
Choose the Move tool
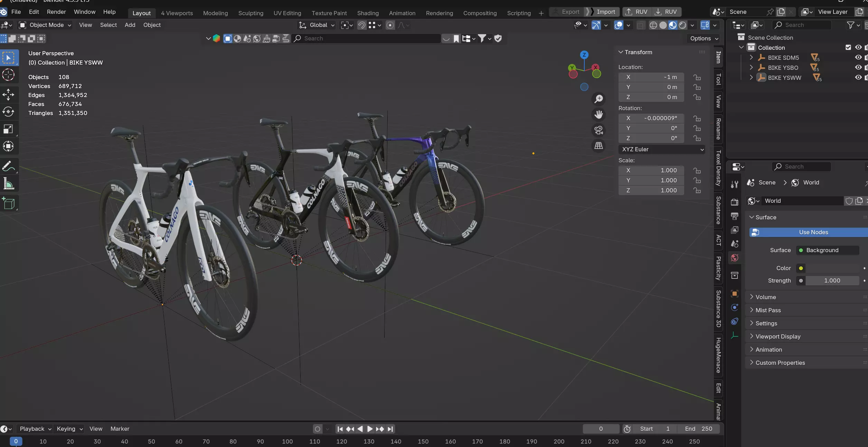pyautogui.click(x=8, y=95)
